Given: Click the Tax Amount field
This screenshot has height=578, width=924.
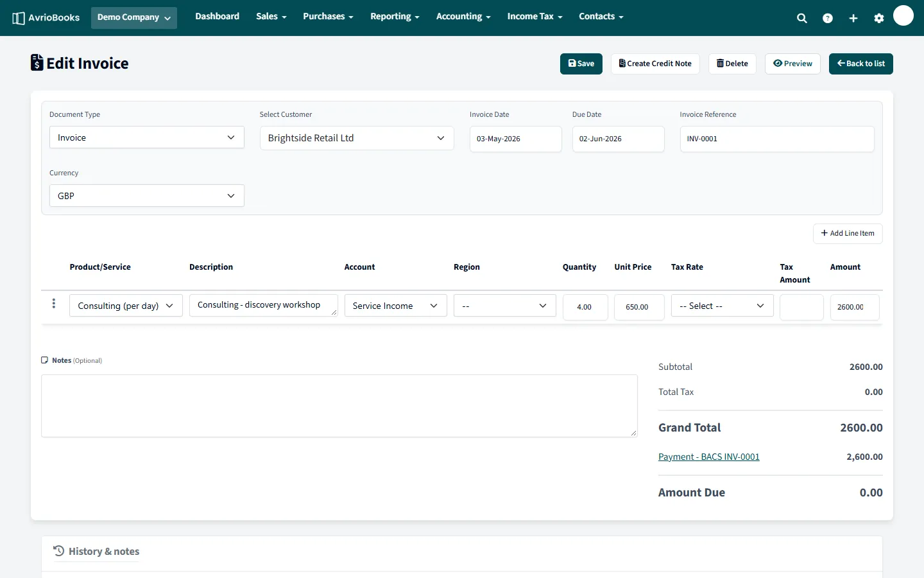Looking at the screenshot, I should [x=801, y=307].
